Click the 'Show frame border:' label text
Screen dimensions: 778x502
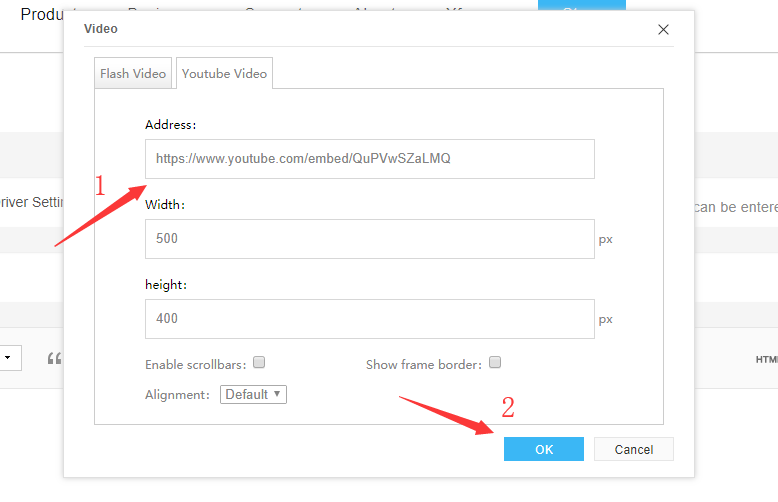[x=424, y=365]
